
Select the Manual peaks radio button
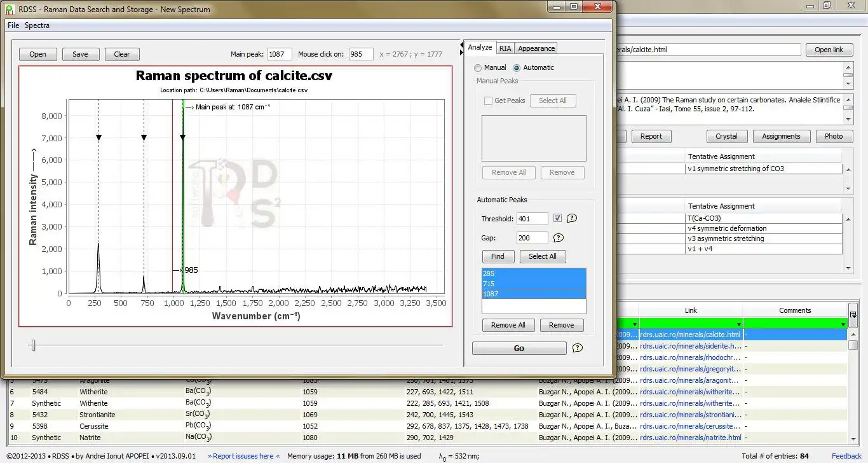(478, 67)
